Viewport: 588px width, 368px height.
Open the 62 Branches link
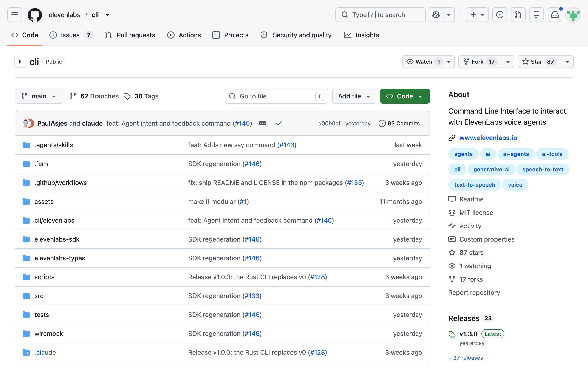coord(94,96)
